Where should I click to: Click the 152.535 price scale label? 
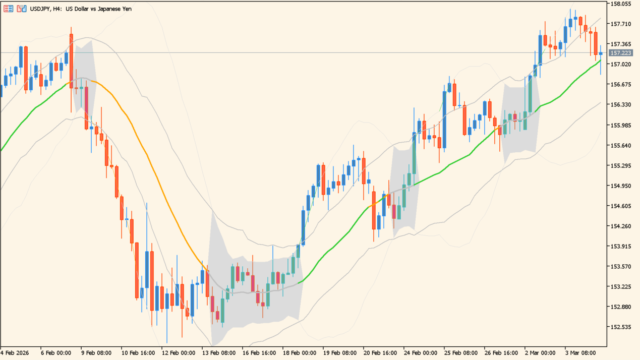coord(621,327)
